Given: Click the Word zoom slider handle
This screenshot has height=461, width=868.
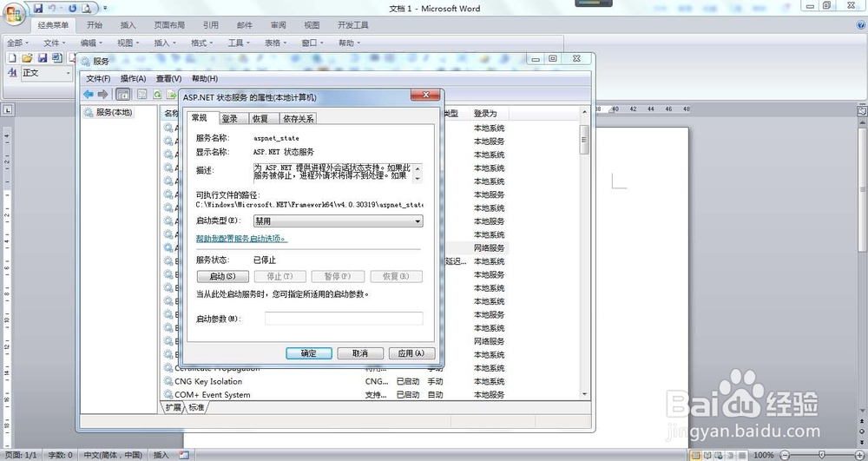Looking at the screenshot, I should [x=822, y=455].
